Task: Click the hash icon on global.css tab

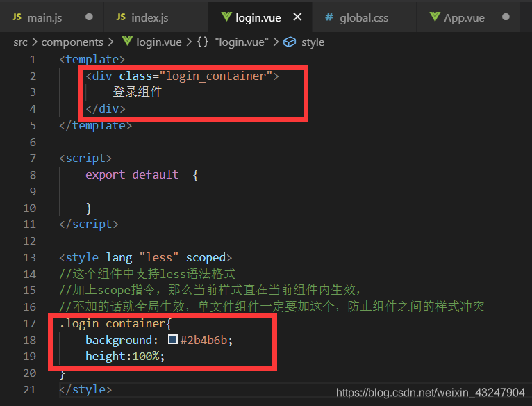Action: [x=329, y=17]
